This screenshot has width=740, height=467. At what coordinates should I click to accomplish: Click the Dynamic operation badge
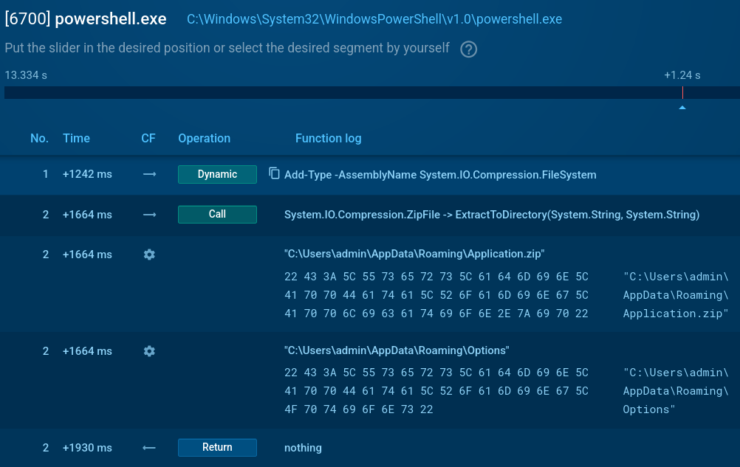[217, 174]
